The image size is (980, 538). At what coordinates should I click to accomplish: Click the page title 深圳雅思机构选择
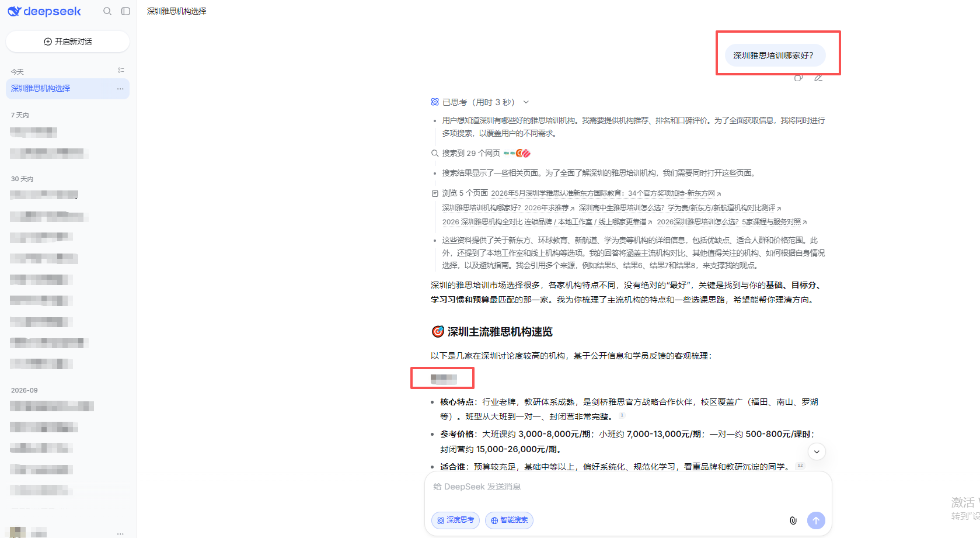(x=177, y=11)
